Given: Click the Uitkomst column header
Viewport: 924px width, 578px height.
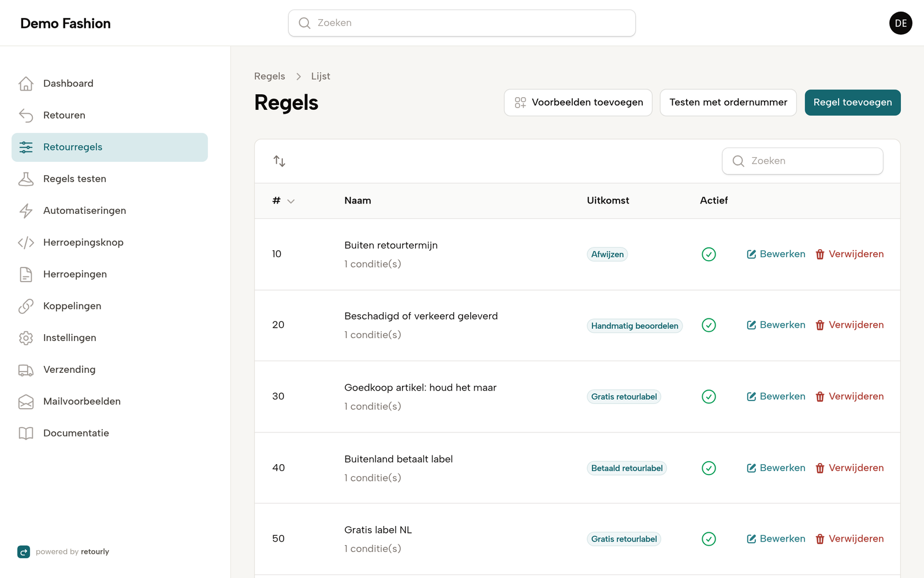Looking at the screenshot, I should [608, 201].
